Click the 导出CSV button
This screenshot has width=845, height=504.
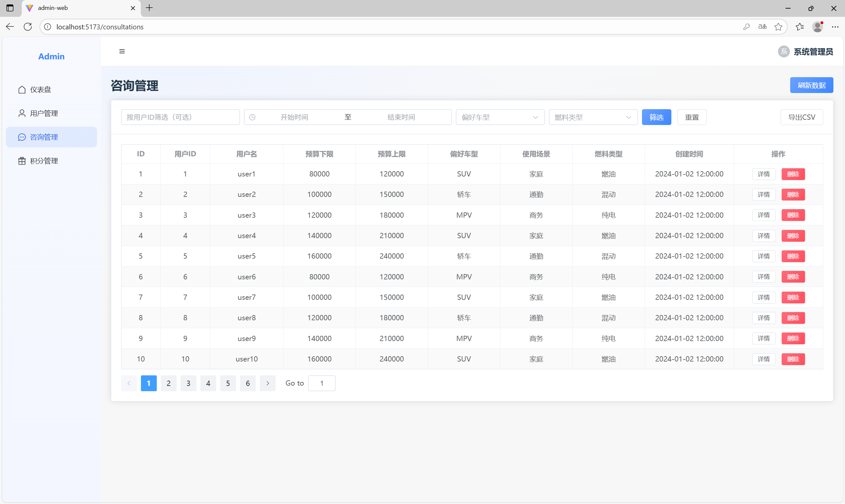click(x=801, y=117)
